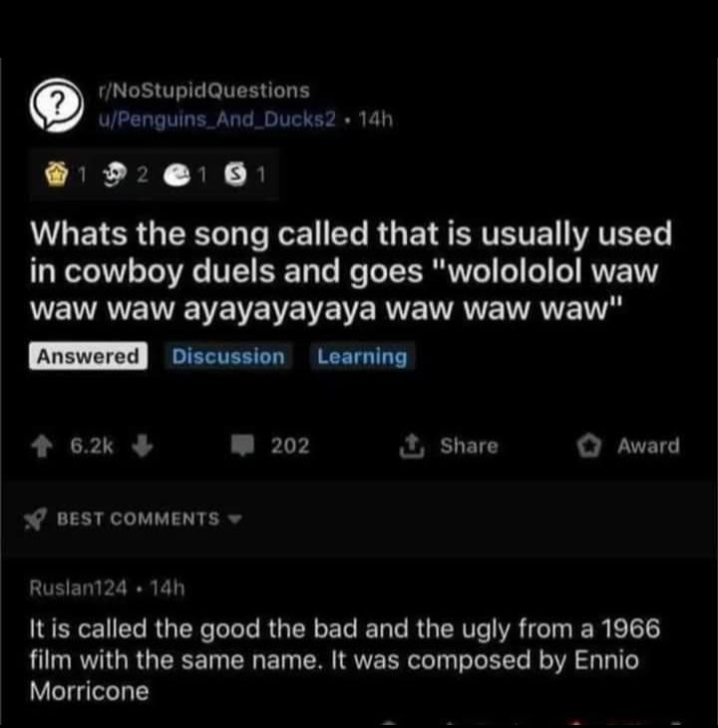Open the r/NoStupidQuestions subreddit link
The width and height of the screenshot is (718, 728).
pos(205,91)
